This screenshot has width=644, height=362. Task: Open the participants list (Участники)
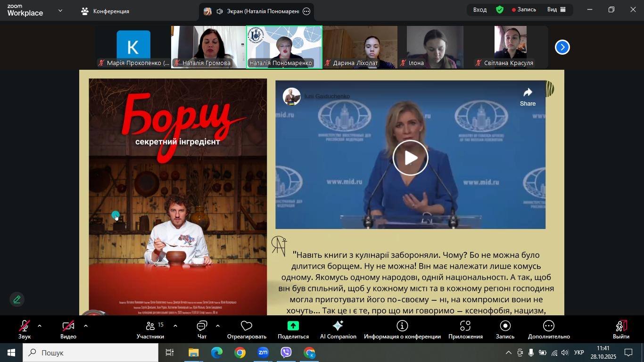pyautogui.click(x=150, y=329)
